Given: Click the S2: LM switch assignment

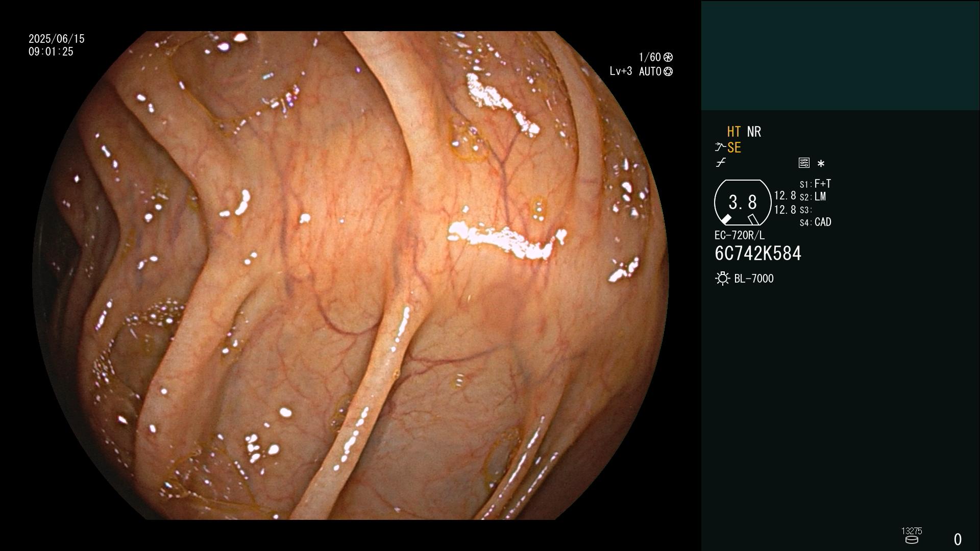Looking at the screenshot, I should tap(813, 196).
